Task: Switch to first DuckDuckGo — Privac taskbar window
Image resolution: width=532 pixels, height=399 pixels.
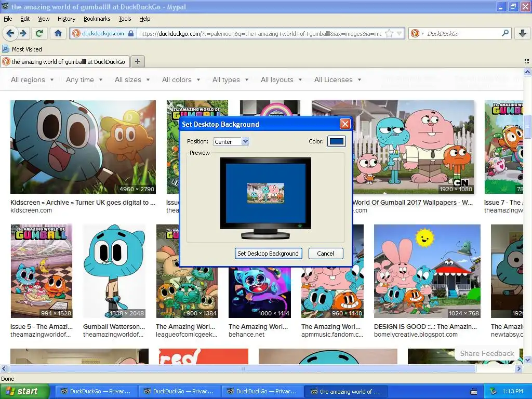Action: pos(96,392)
